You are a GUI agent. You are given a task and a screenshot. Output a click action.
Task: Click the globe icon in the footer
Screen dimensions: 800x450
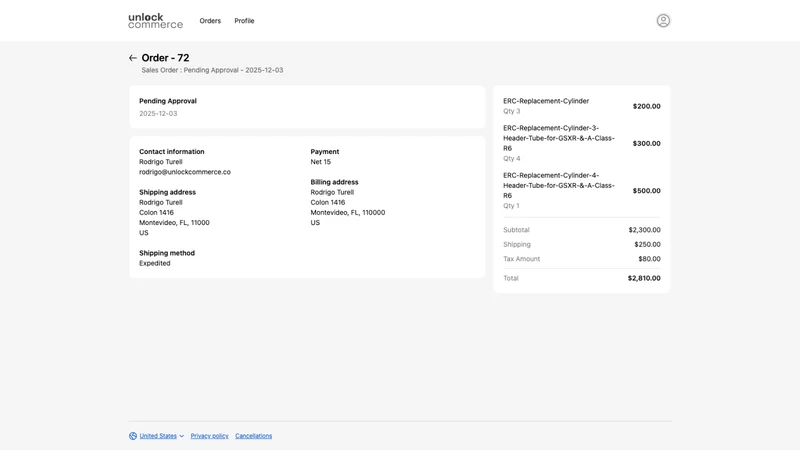click(133, 436)
